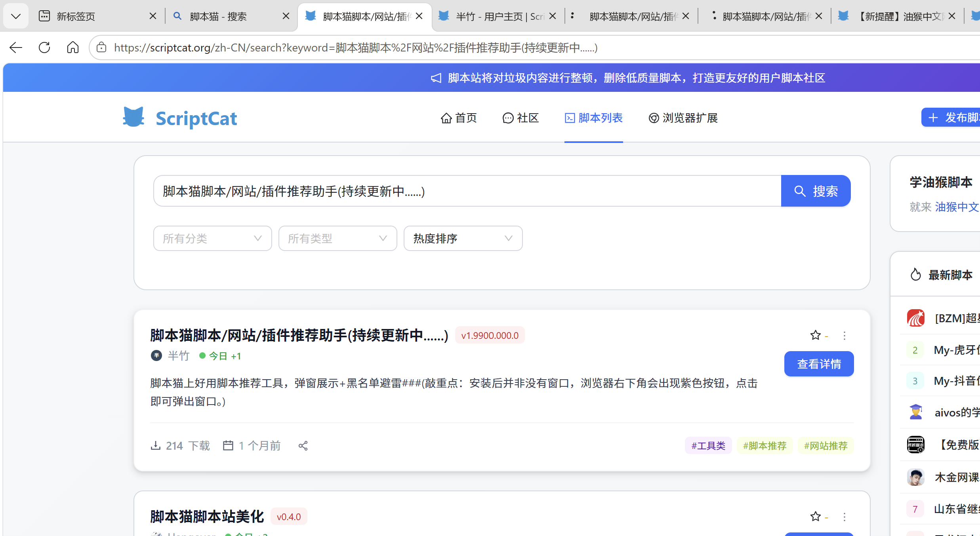Click the house icon on 首页
980x536 pixels.
pyautogui.click(x=446, y=118)
